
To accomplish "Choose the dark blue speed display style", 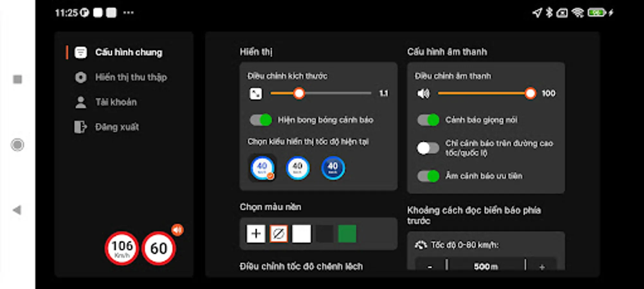I will point(333,167).
